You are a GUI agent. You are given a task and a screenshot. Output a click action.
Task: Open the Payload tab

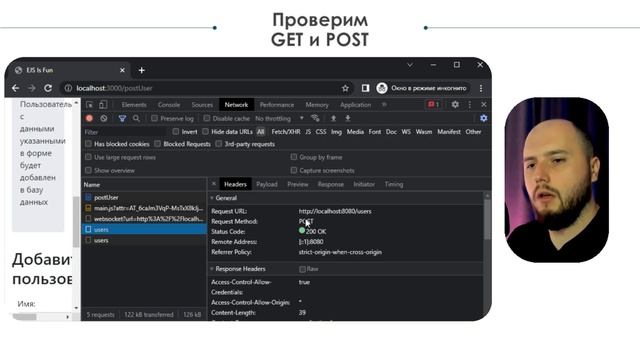click(267, 184)
